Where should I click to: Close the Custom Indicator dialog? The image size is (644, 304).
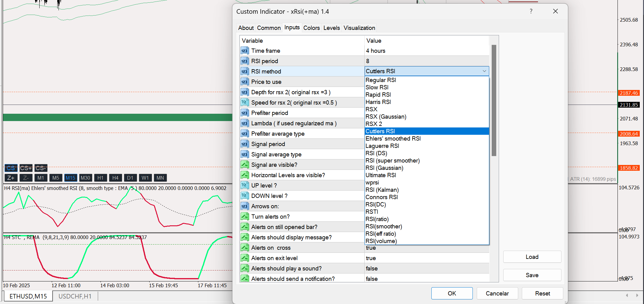click(555, 11)
